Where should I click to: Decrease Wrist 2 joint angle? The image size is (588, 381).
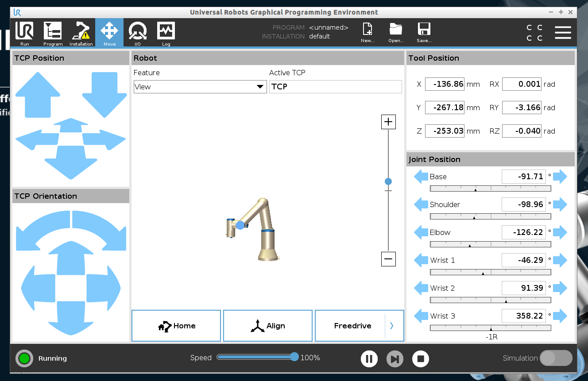click(421, 288)
